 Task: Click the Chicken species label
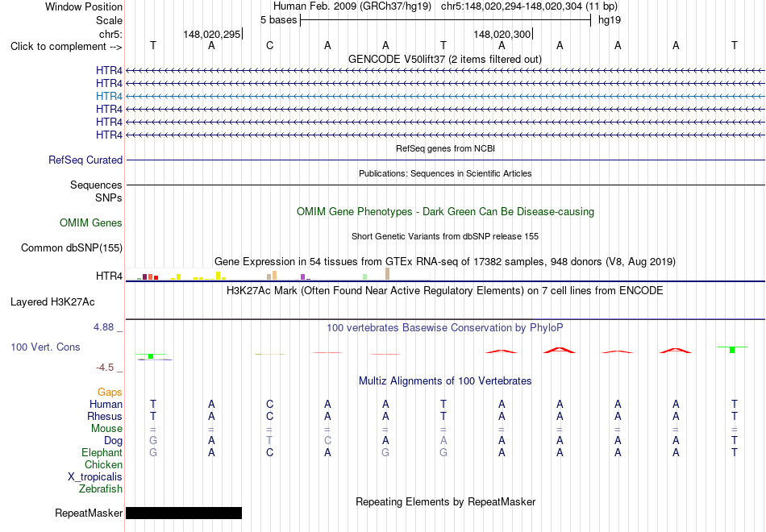[x=103, y=464]
